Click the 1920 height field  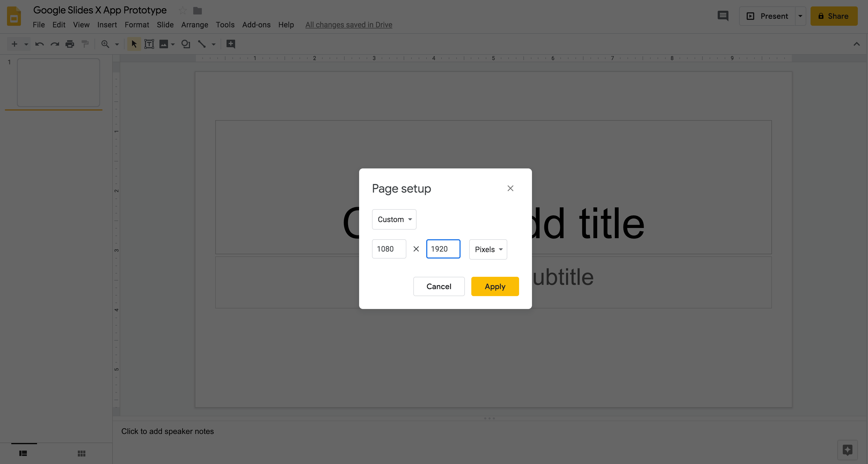click(x=443, y=249)
